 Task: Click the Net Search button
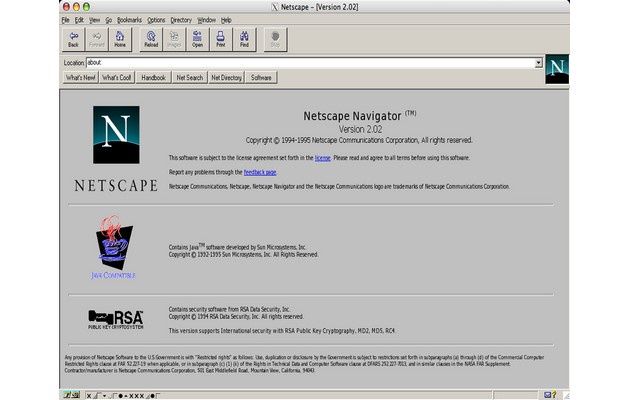[190, 78]
